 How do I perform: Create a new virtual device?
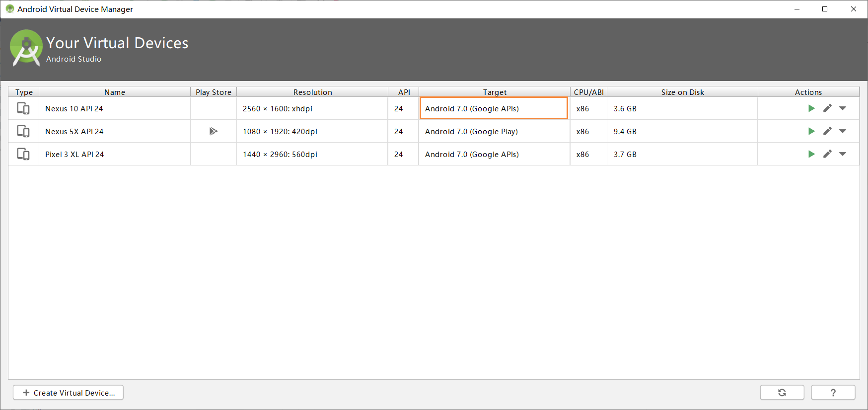click(68, 393)
